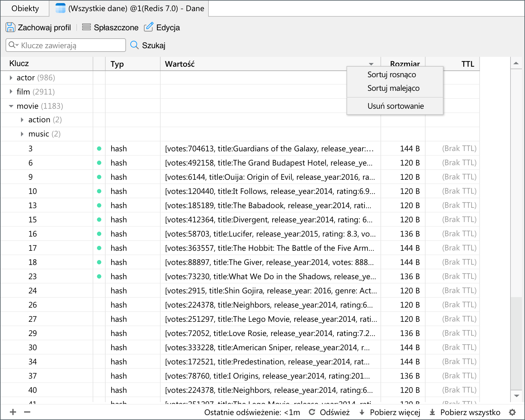Click the scrollbar down arrow
The image size is (525, 420).
click(516, 396)
